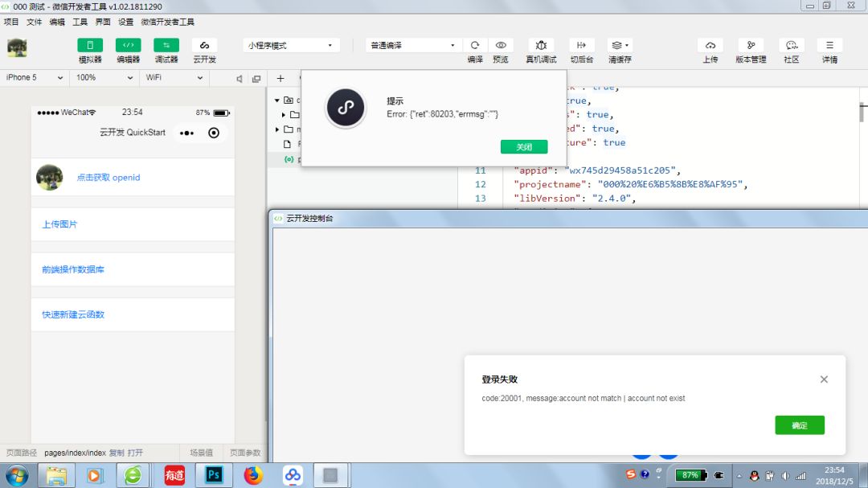Viewport: 868px width, 488px height.
Task: Toggle the simulator (模拟器) panel button
Action: pyautogui.click(x=90, y=45)
